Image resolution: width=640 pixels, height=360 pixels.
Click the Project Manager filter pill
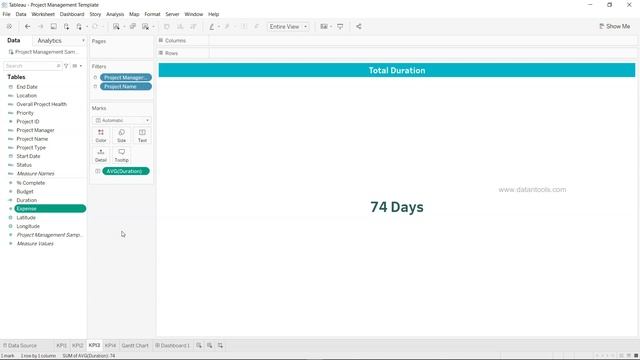coord(126,78)
